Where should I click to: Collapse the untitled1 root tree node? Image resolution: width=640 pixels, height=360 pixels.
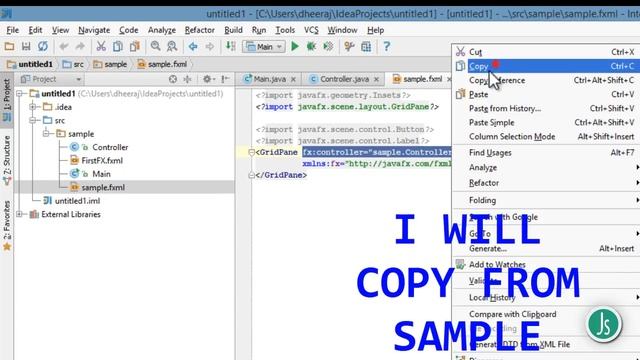click(x=20, y=94)
